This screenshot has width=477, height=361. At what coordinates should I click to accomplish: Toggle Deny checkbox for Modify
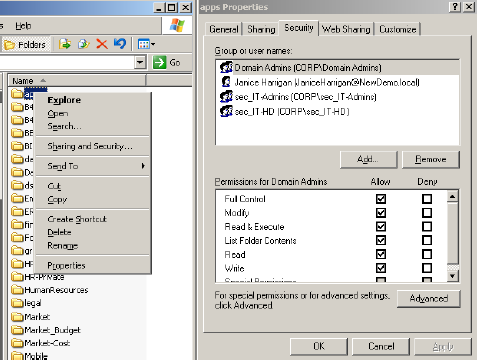tap(427, 213)
